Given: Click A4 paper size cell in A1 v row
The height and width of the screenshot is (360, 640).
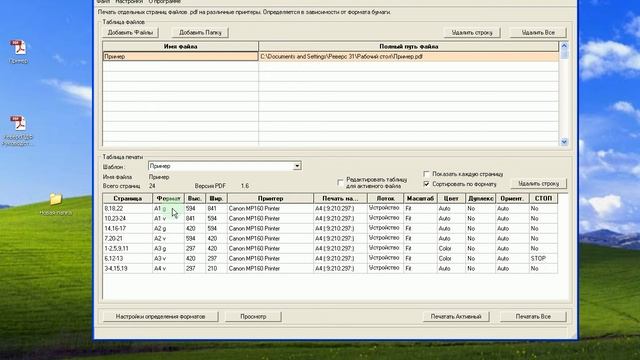Looking at the screenshot, I should pos(340,218).
